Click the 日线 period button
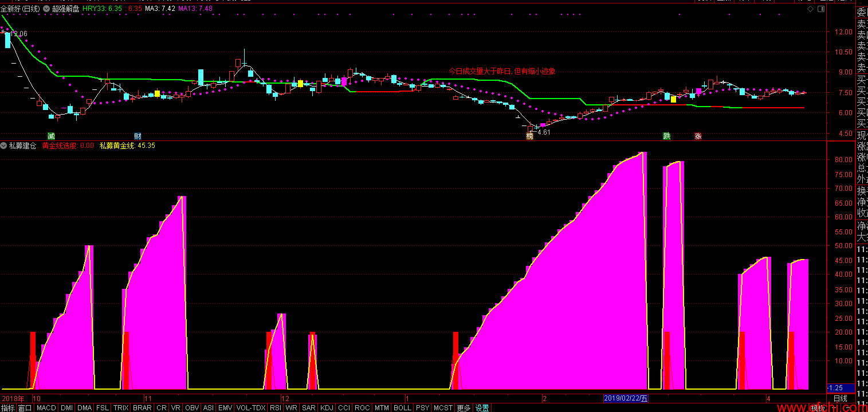 click(x=840, y=398)
